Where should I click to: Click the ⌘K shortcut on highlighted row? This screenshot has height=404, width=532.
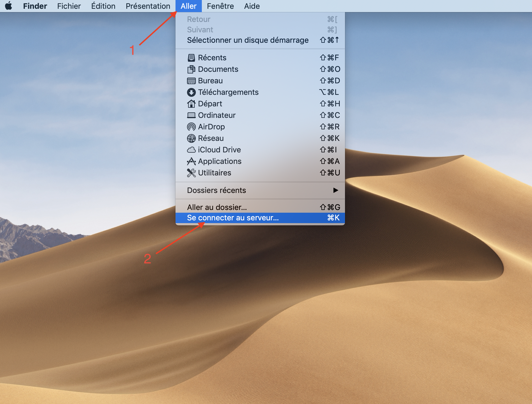point(333,218)
